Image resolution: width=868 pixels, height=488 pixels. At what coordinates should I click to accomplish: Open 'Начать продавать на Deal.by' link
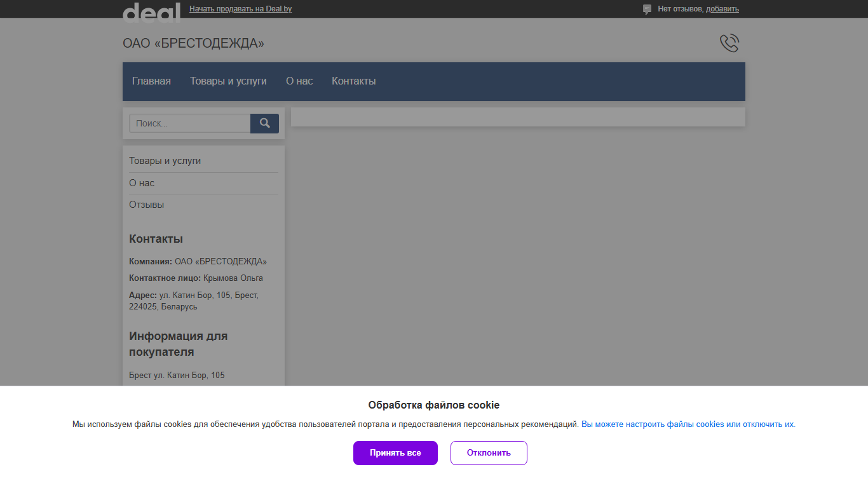click(240, 9)
